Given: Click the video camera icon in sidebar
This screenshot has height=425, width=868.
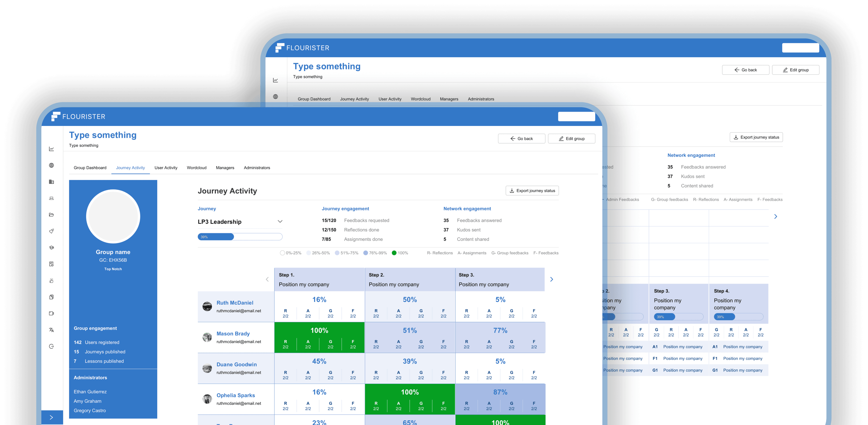Looking at the screenshot, I should tap(52, 314).
